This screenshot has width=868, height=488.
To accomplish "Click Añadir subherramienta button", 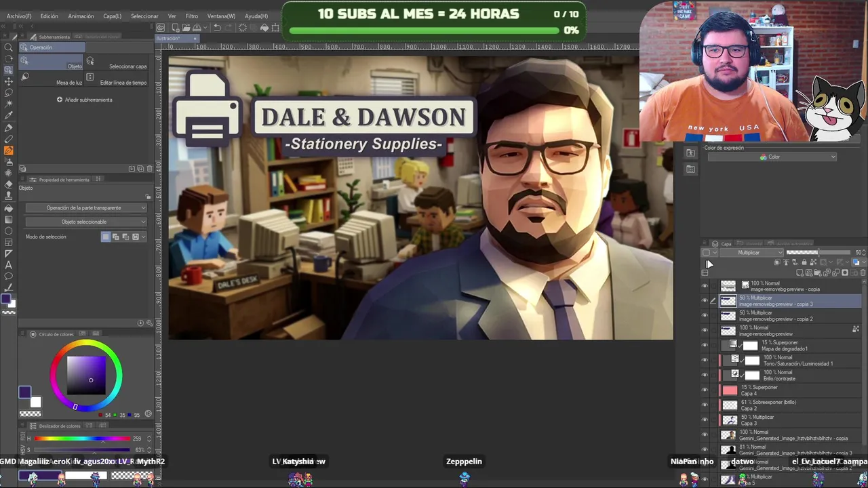I will (x=85, y=100).
